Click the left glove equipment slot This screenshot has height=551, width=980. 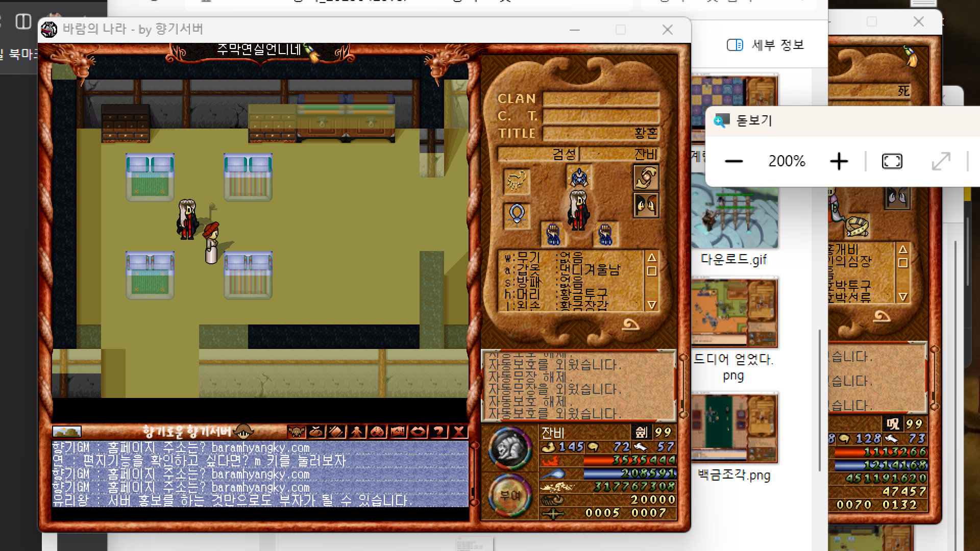(x=553, y=234)
